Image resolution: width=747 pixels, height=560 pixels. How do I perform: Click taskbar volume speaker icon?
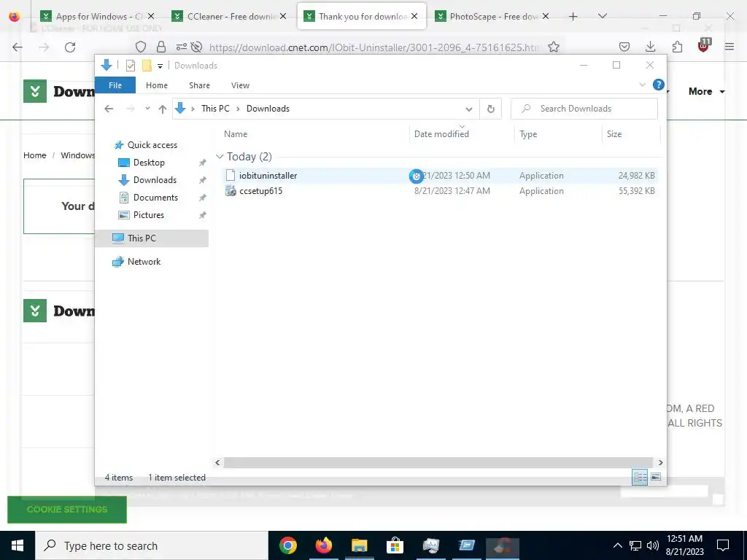point(653,545)
